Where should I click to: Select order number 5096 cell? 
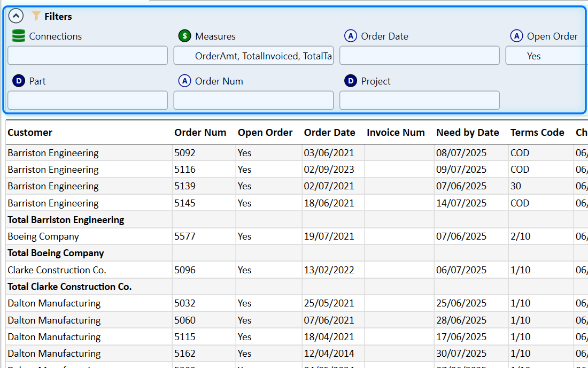click(204, 270)
